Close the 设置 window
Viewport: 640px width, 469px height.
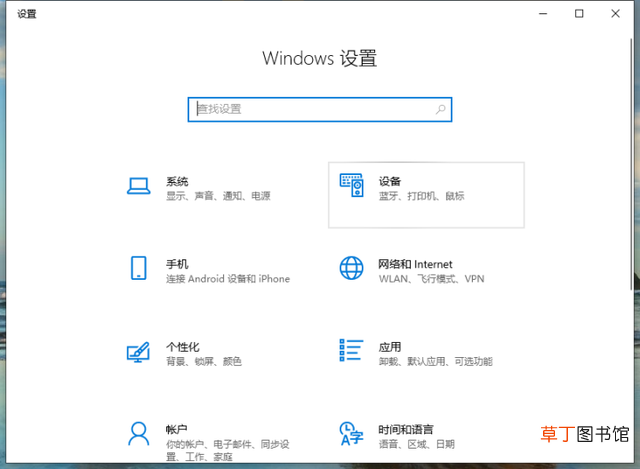[616, 14]
